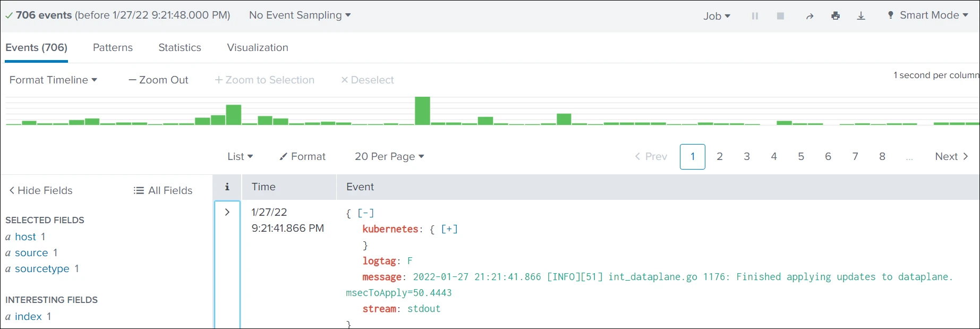Click the Time column header

[x=263, y=187]
